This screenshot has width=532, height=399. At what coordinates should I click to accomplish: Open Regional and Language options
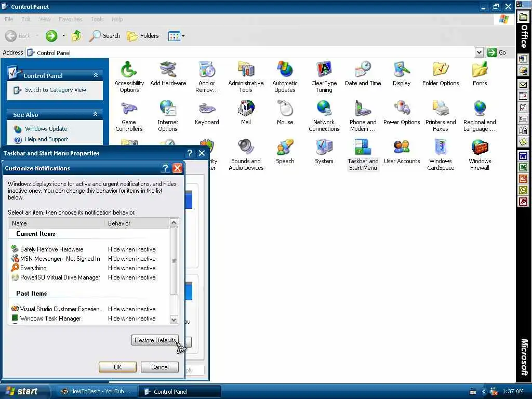pyautogui.click(x=480, y=116)
